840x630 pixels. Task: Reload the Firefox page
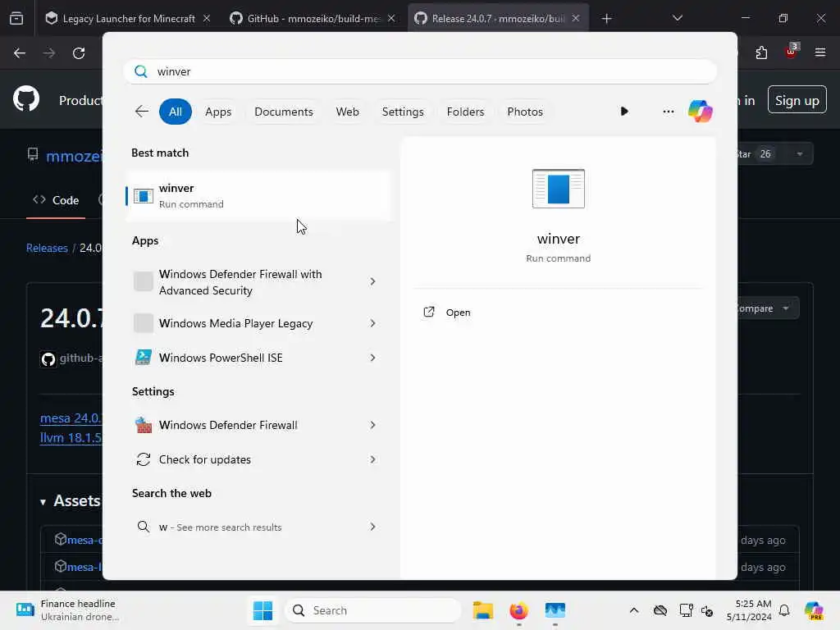coord(79,53)
